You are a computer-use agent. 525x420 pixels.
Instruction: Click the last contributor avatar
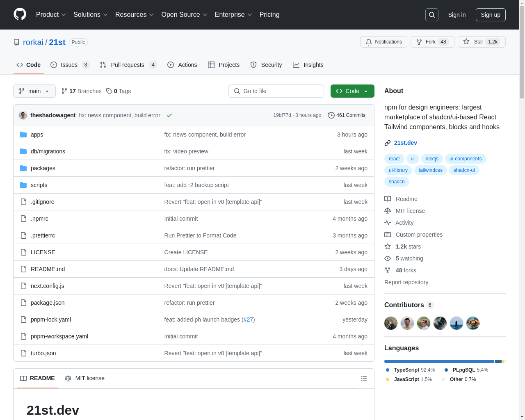[473, 323]
